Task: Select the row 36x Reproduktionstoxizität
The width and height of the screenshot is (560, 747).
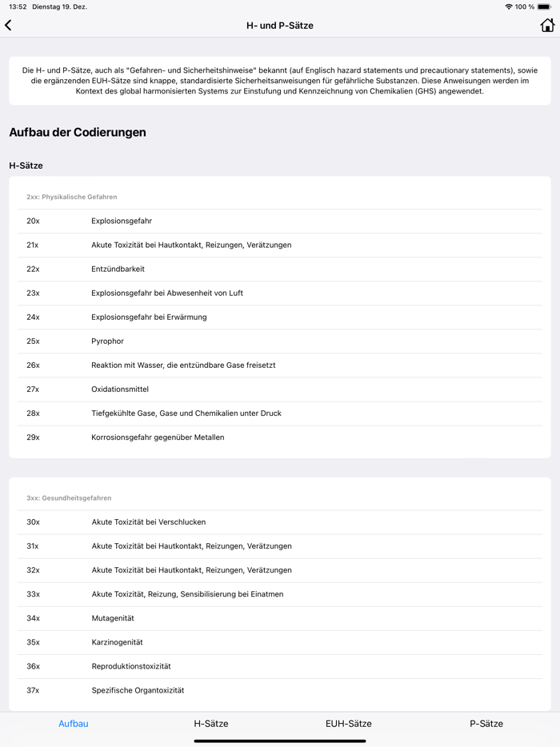Action: [x=280, y=665]
